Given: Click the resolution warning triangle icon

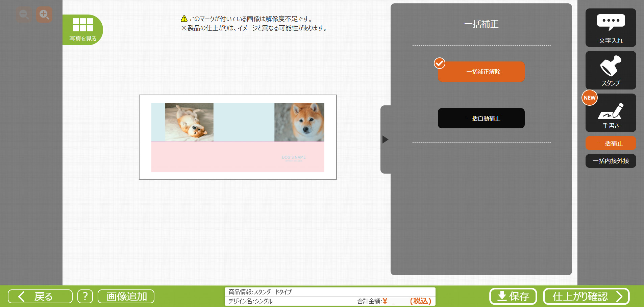Looking at the screenshot, I should 184,19.
